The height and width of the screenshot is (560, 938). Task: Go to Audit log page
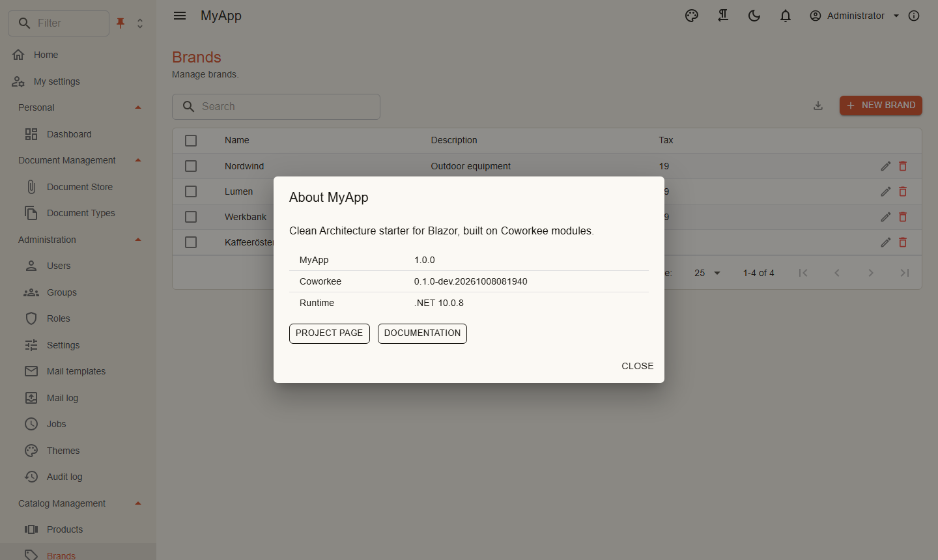coord(78,477)
